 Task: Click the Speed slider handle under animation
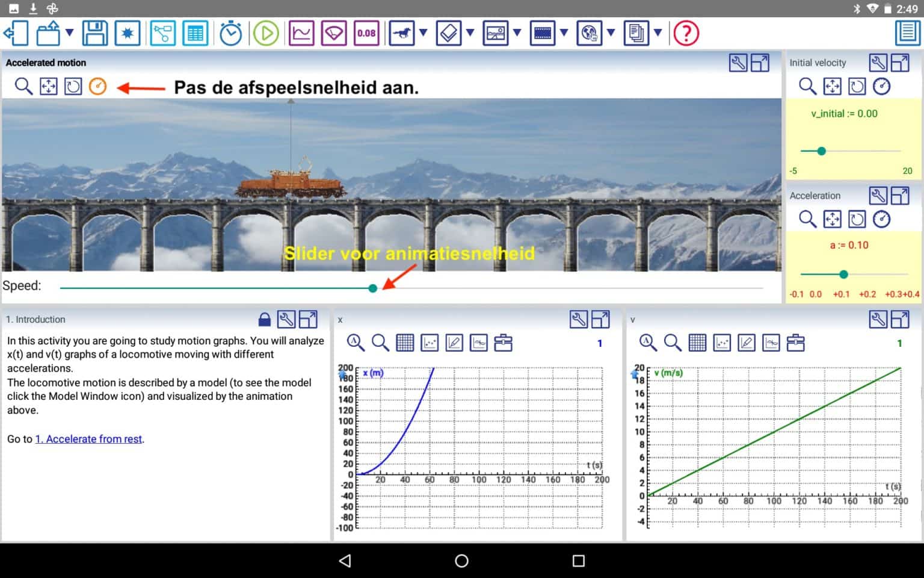pos(373,288)
